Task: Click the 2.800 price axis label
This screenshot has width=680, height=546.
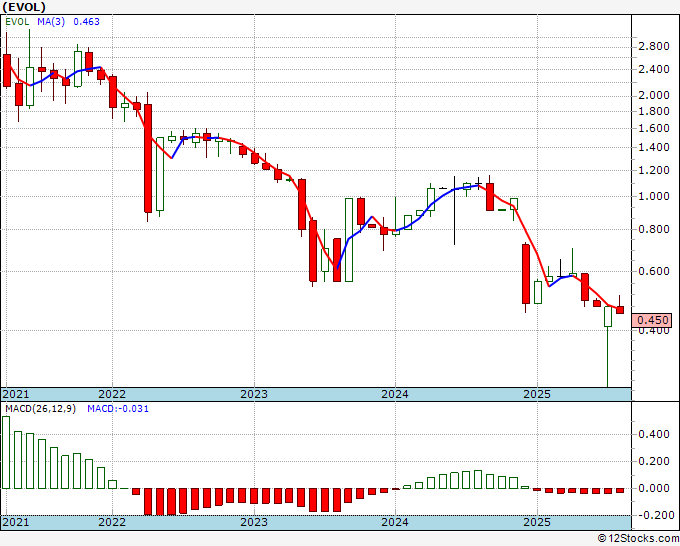Action: point(654,46)
